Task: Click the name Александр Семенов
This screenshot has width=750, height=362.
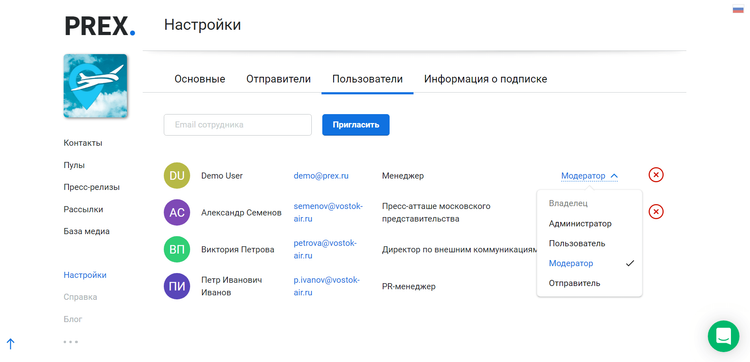Action: [241, 213]
